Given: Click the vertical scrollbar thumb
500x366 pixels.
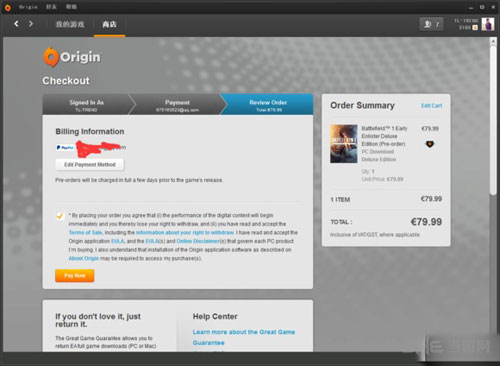Looking at the screenshot, I should coord(493,120).
